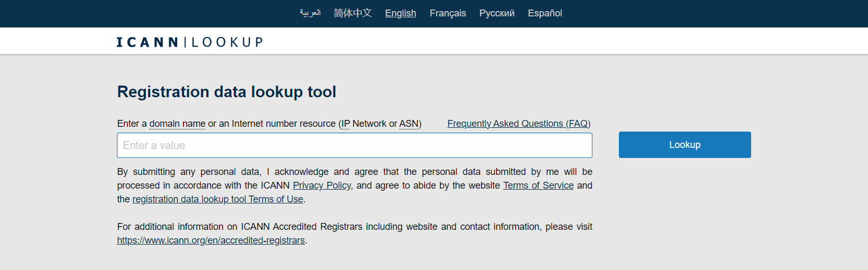This screenshot has height=270, width=868.
Task: Switch language to Arabic
Action: [310, 13]
